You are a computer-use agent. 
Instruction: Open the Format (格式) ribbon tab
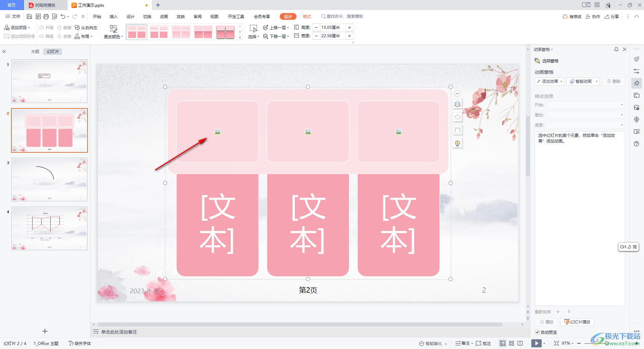coord(307,16)
